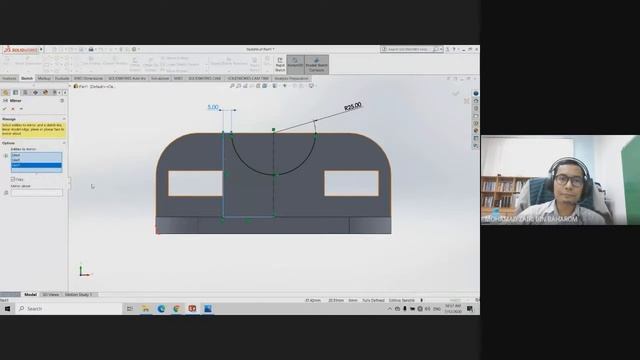Screen dimensions: 640x360
Task: Click the presenter webcam thumbnail
Action: (560, 180)
